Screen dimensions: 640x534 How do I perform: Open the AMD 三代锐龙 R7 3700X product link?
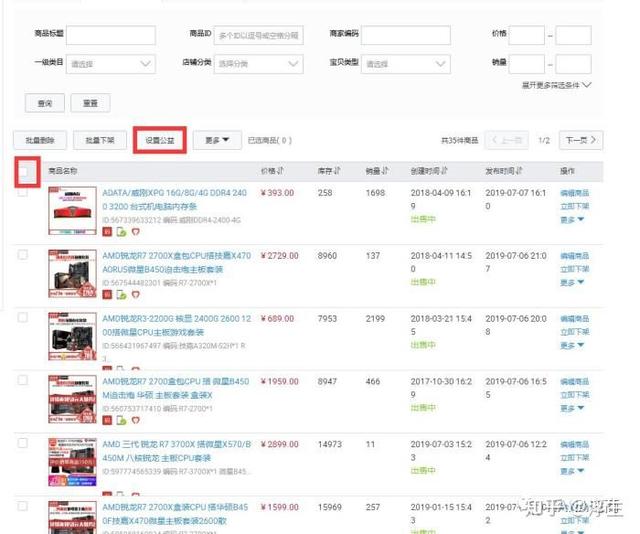click(176, 451)
